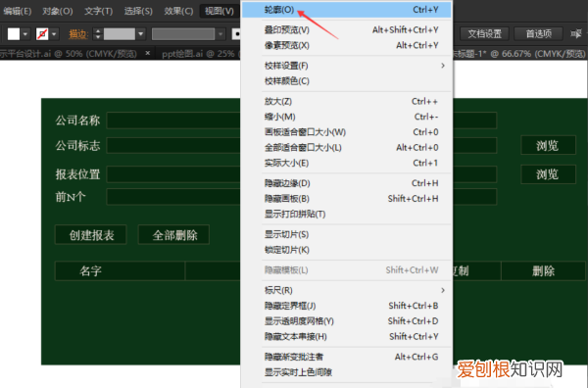Switch to the 平台设计.ai document tab
This screenshot has width=588, height=388.
(69, 54)
